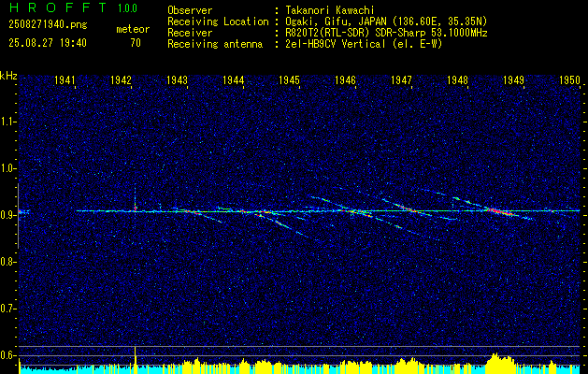This screenshot has height=374, width=588.
Task: Click the date stamp 25.08.27 19:40
Action: pyautogui.click(x=48, y=43)
